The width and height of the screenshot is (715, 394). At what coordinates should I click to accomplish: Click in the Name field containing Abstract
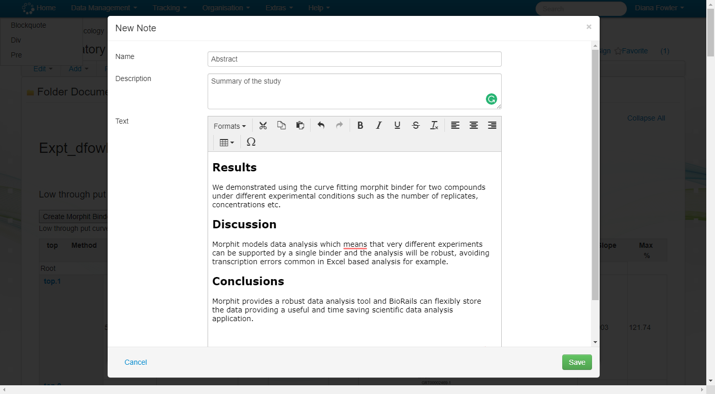pos(354,59)
